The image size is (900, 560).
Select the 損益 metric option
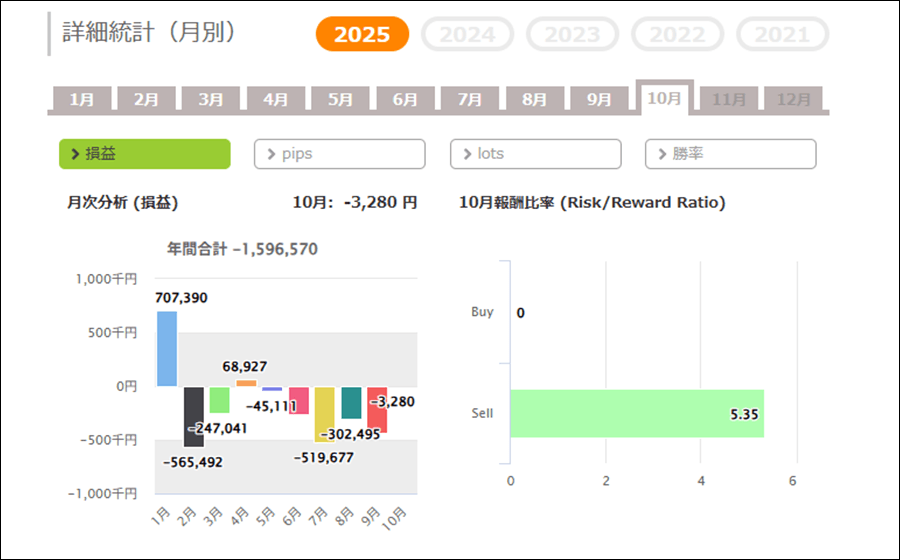click(145, 154)
